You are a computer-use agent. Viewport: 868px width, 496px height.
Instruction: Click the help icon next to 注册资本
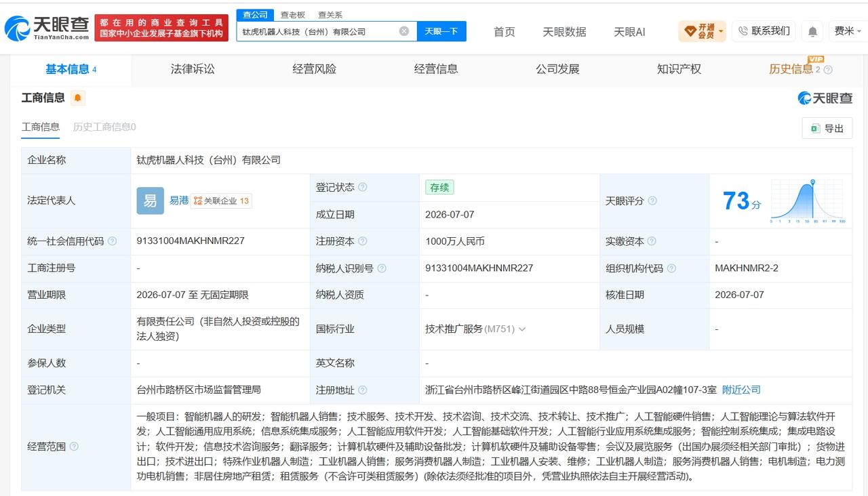363,241
